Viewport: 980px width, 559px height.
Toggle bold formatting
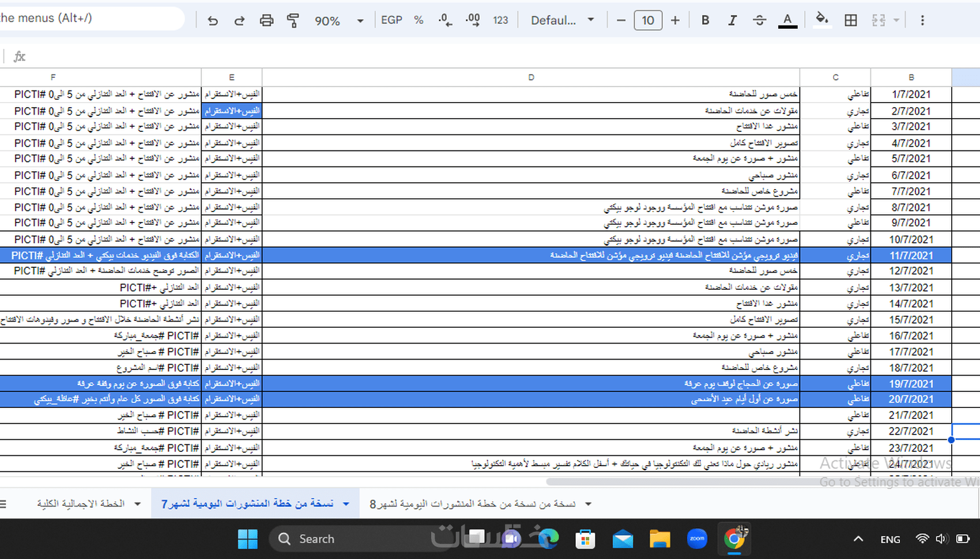click(x=705, y=21)
